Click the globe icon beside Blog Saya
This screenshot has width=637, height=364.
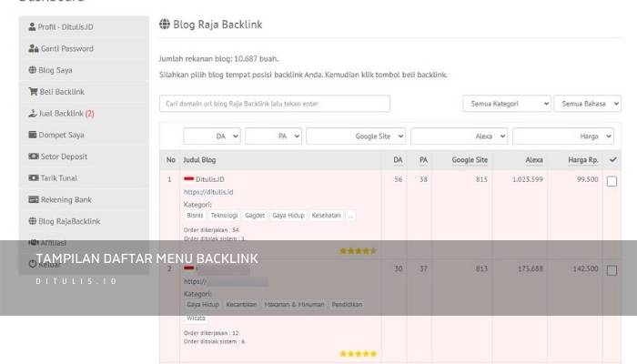tap(33, 70)
